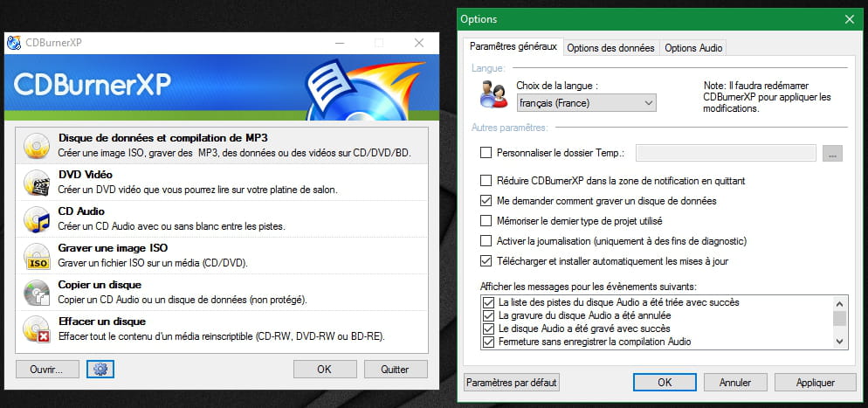Close the Options dialog window

point(850,19)
